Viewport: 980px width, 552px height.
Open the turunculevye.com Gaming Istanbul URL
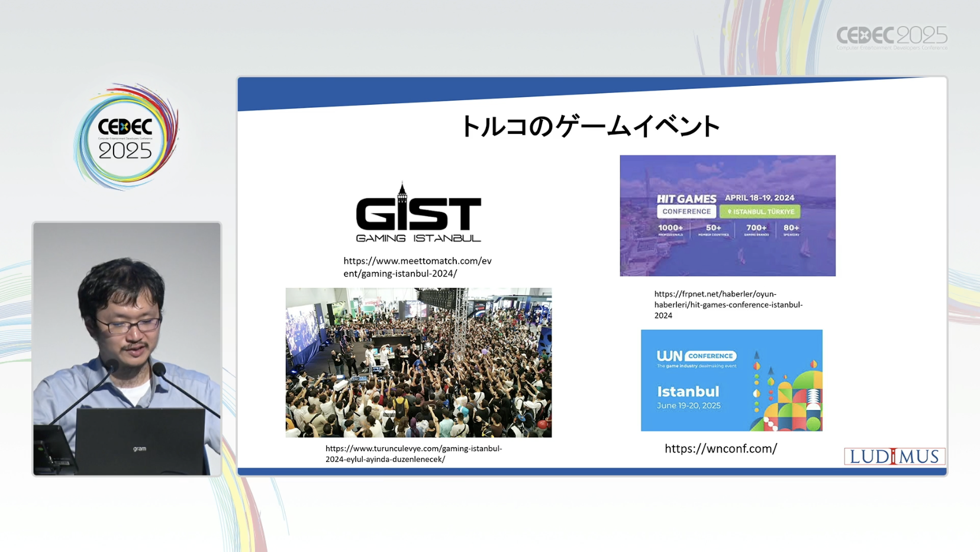(x=413, y=454)
